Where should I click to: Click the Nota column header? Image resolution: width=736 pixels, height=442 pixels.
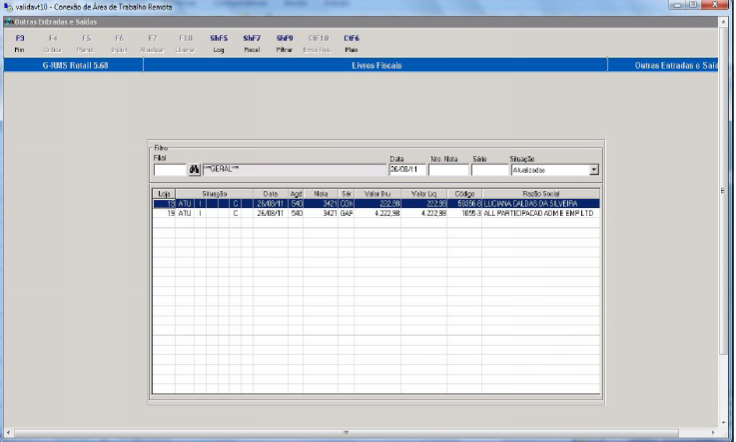(321, 194)
